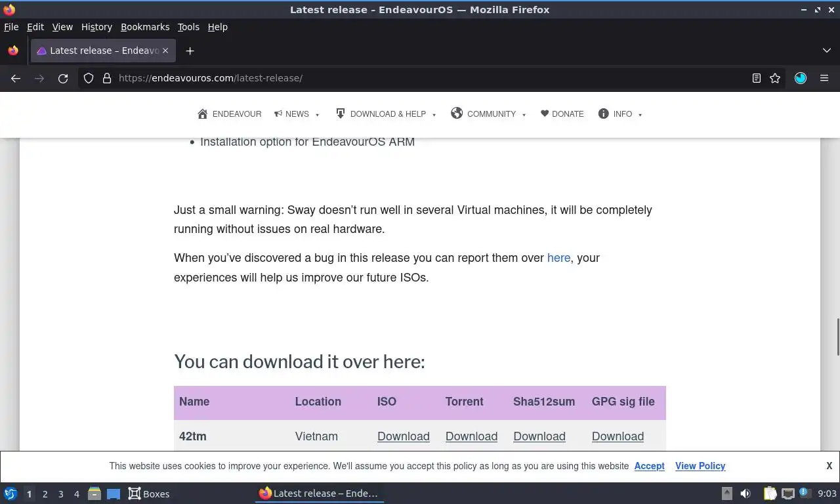Open the tracking protection shield icon
The width and height of the screenshot is (840, 504).
coord(89,78)
